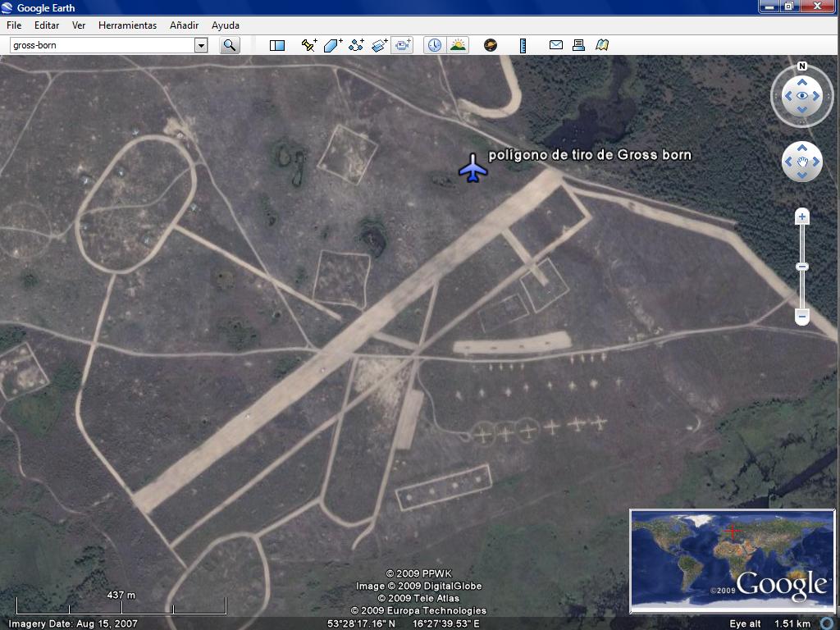This screenshot has height=630, width=840.
Task: Switch to Sky view planet icon
Action: (x=491, y=45)
